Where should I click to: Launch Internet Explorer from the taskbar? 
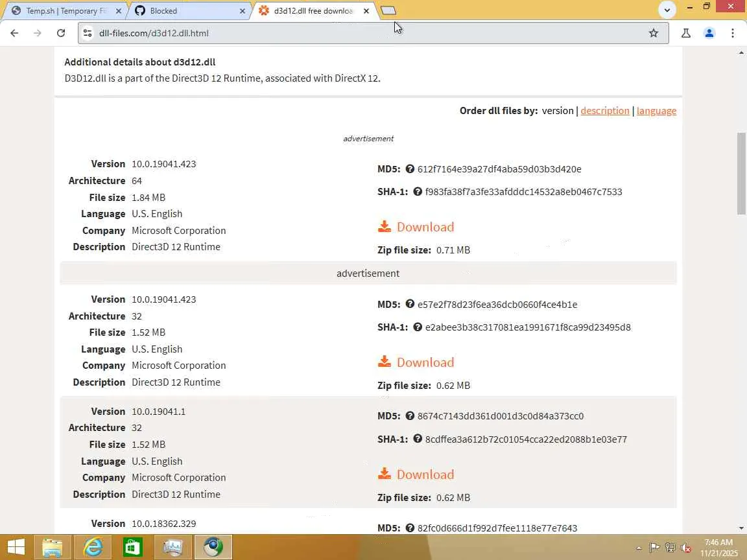click(x=93, y=547)
